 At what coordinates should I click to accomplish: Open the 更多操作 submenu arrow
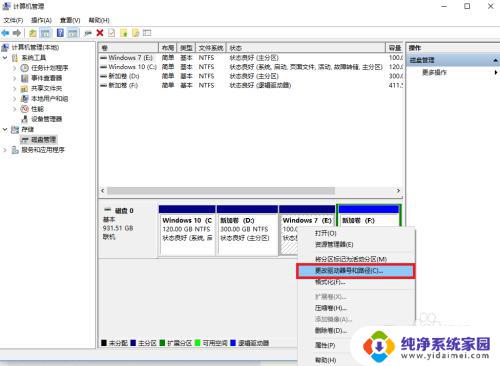[496, 72]
